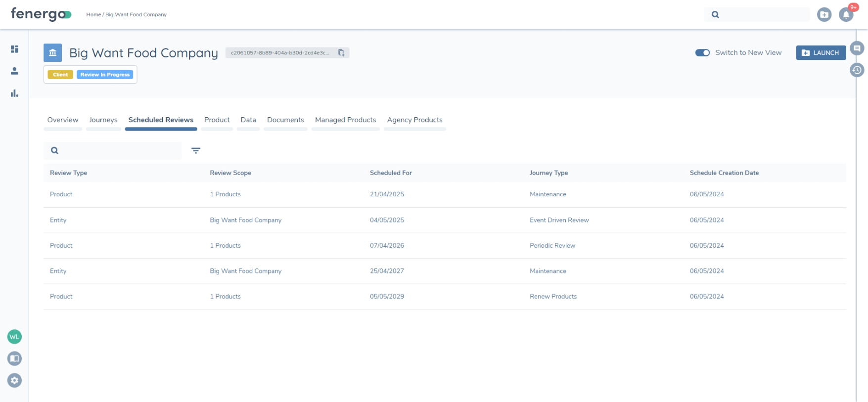Open the Product tab
Viewport: 868px width, 402px height.
tap(217, 120)
